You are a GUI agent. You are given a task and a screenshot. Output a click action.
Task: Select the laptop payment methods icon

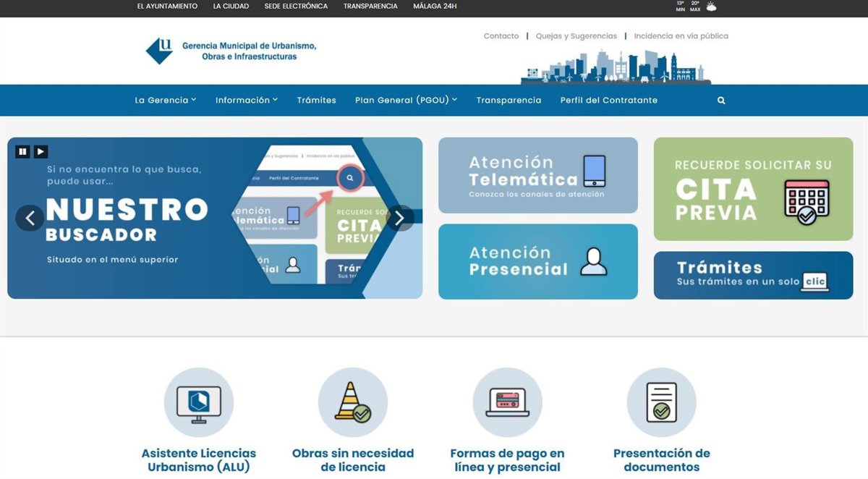[x=507, y=402]
